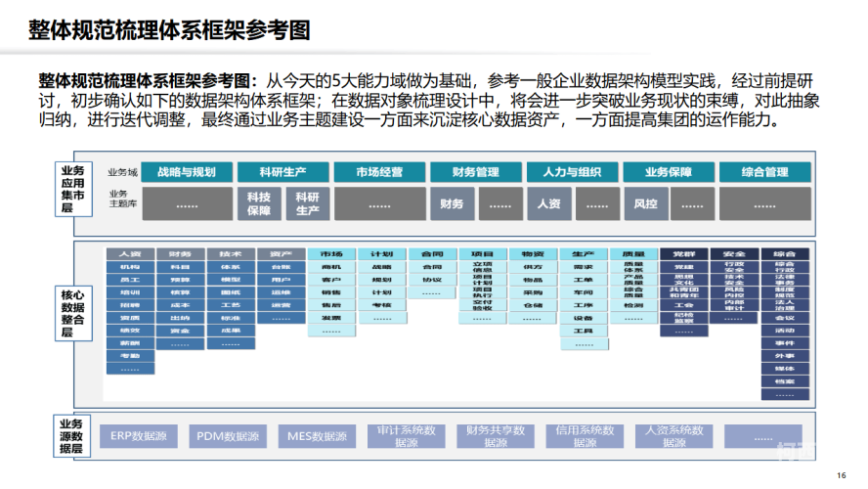Screen dimensions: 868x489
Task: Click the 业务应用集市层 layer label
Action: tap(73, 189)
